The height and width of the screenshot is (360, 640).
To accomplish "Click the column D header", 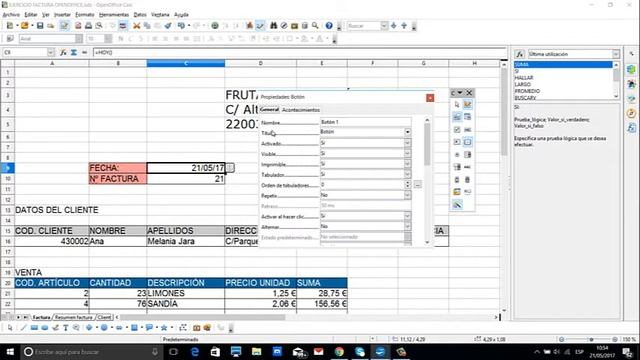I will tap(260, 63).
